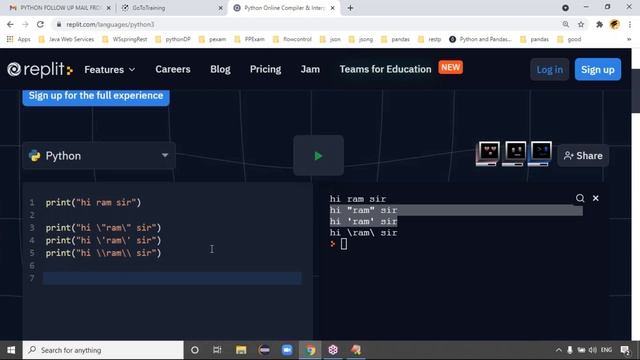640x360 pixels.
Task: Click the console prompt cursor
Action: coord(344,244)
